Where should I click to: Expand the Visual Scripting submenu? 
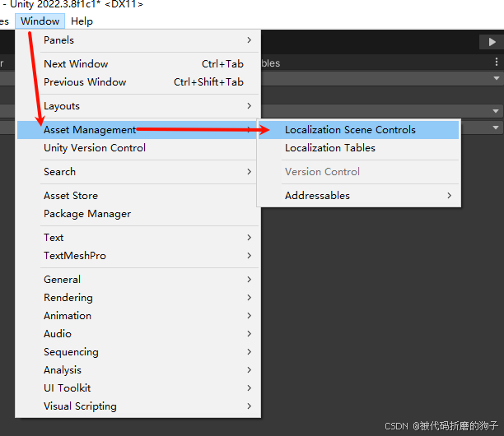[x=138, y=406]
